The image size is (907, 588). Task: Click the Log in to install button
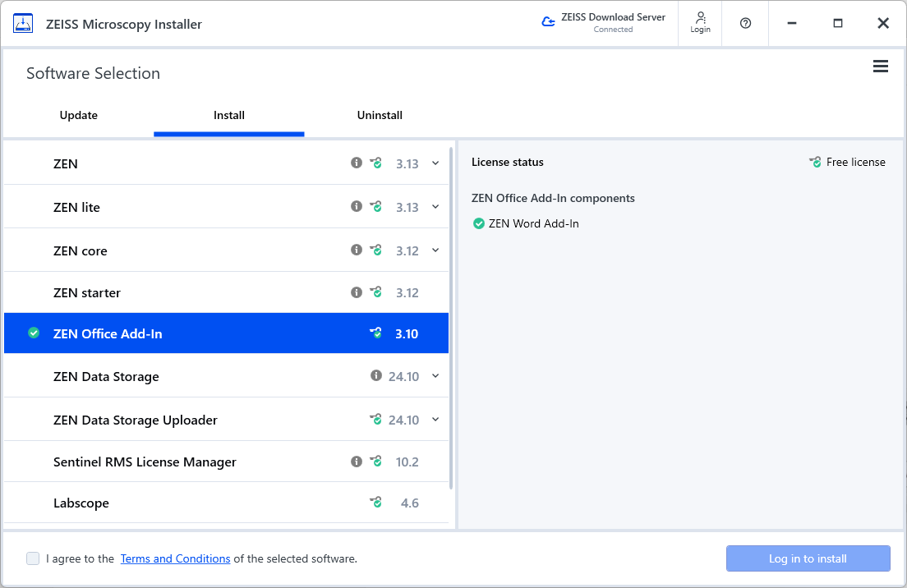point(808,558)
